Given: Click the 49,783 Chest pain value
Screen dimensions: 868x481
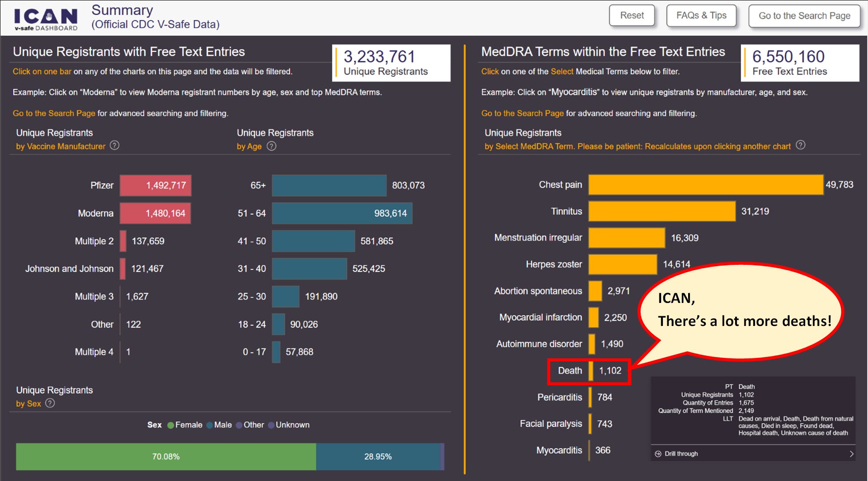Looking at the screenshot, I should click(839, 185).
